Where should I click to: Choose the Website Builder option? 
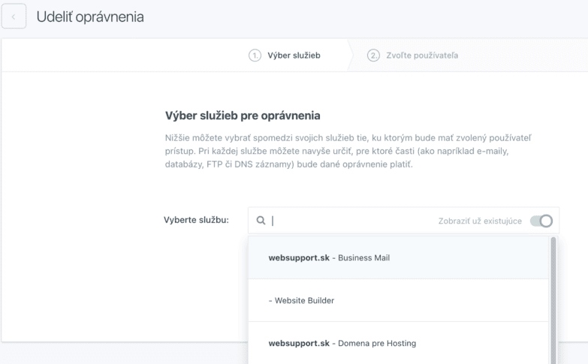[x=301, y=300]
